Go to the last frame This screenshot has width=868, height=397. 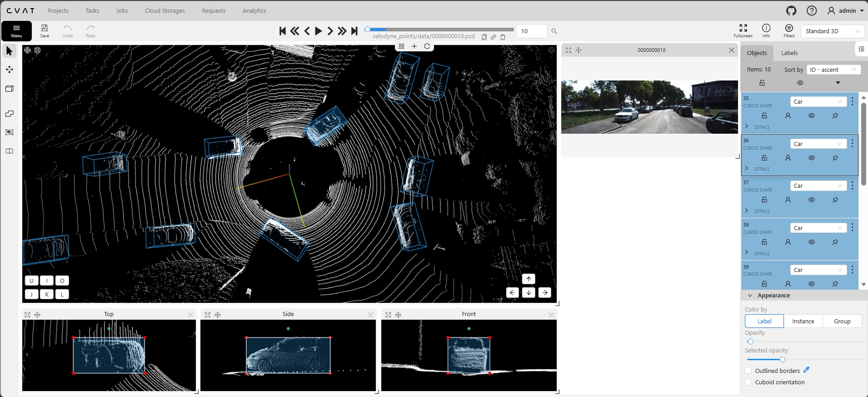pos(354,31)
